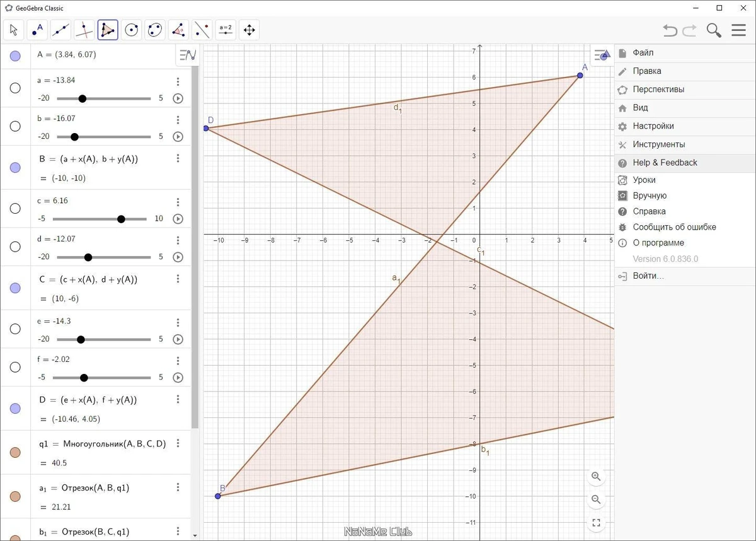Click Войти... to sign in
The height and width of the screenshot is (541, 756).
(x=685, y=276)
